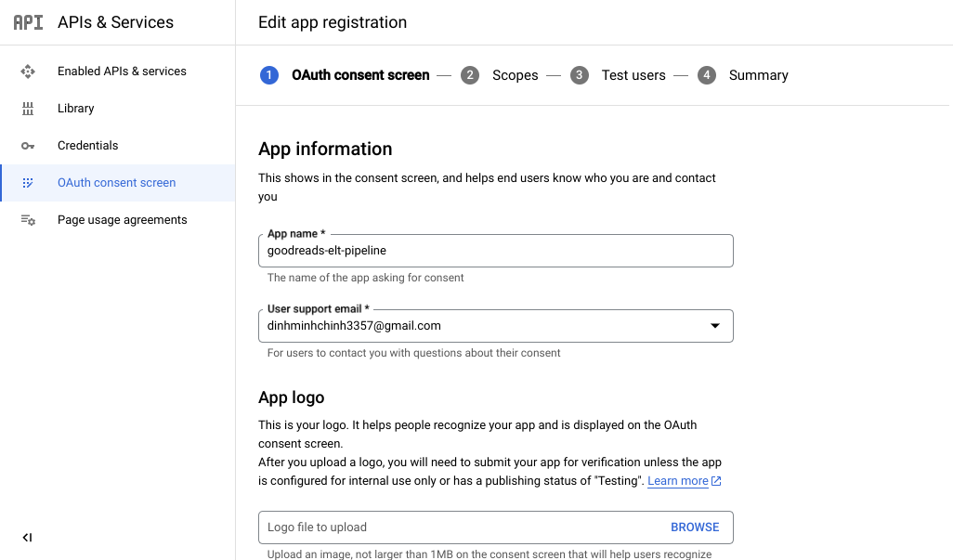Click the API logo icon in header
The width and height of the screenshot is (953, 560).
[x=28, y=22]
